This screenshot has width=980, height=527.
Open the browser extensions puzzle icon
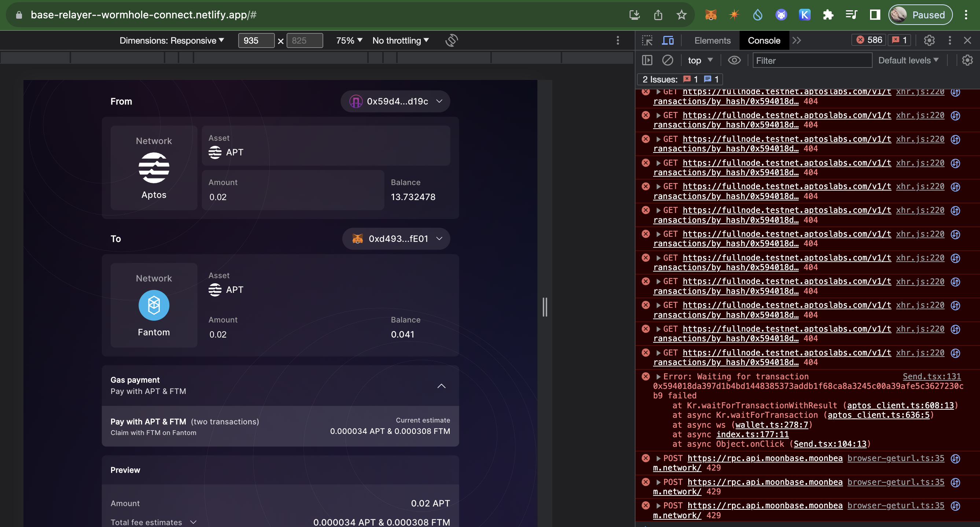(828, 15)
